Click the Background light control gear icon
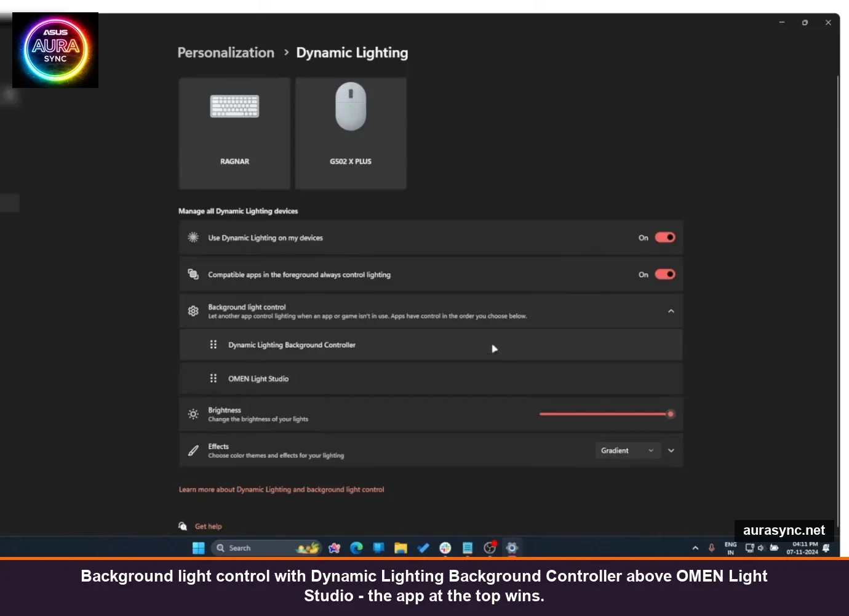 point(193,311)
